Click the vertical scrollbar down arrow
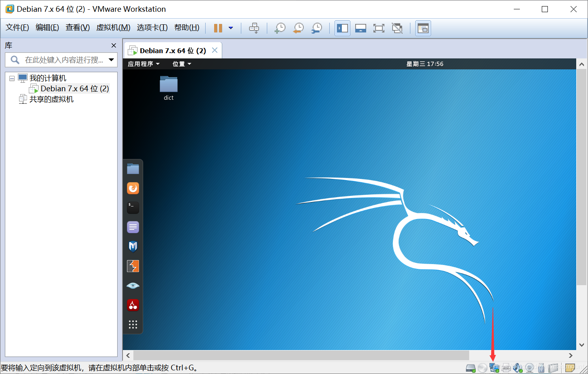The image size is (588, 374). click(x=582, y=345)
